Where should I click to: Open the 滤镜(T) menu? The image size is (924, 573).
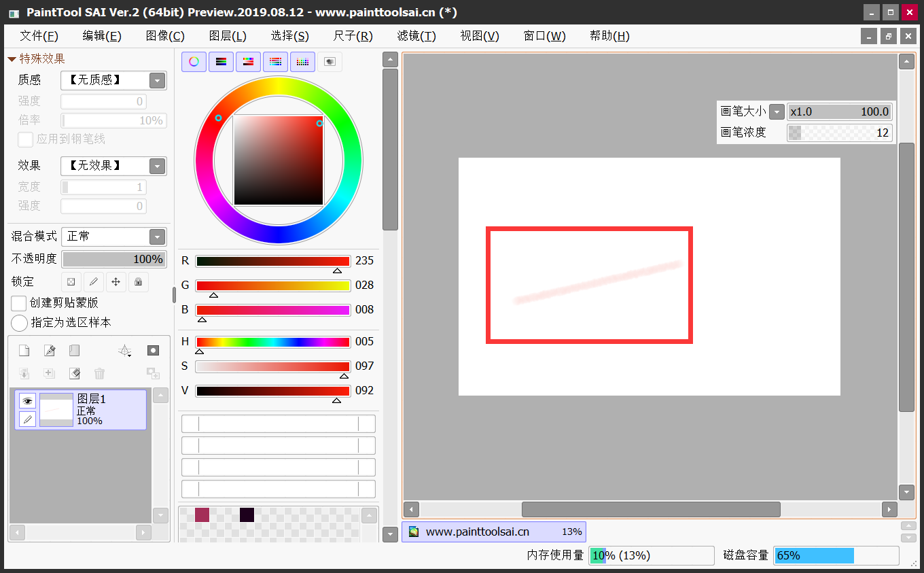[416, 36]
